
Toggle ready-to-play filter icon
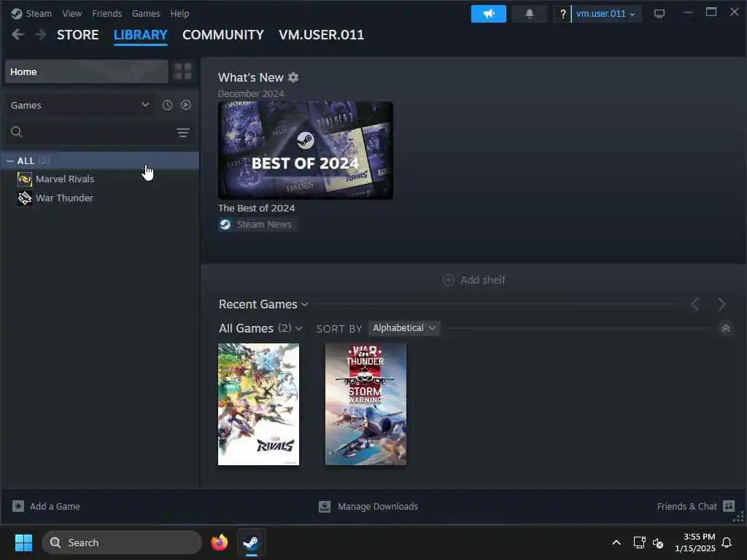coord(186,105)
